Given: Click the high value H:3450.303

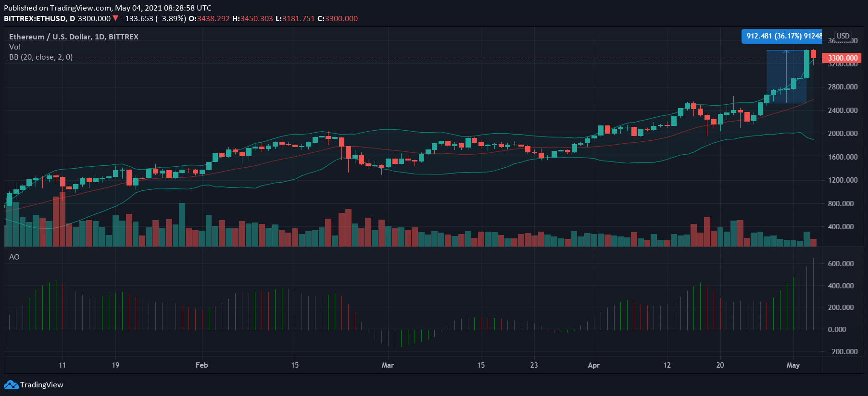Looking at the screenshot, I should pyautogui.click(x=252, y=19).
